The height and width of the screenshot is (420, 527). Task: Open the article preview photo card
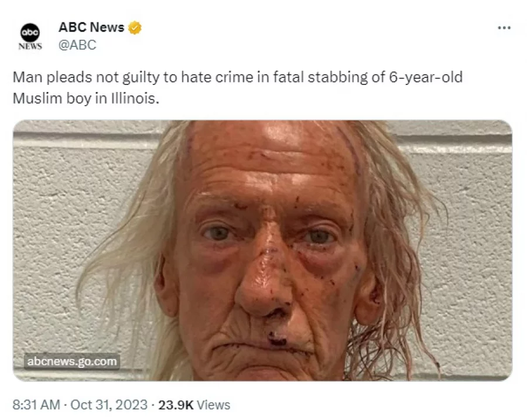tap(262, 251)
